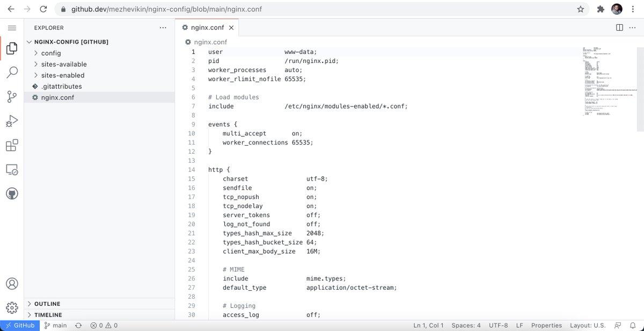Open the Manage gear menu

click(12, 308)
